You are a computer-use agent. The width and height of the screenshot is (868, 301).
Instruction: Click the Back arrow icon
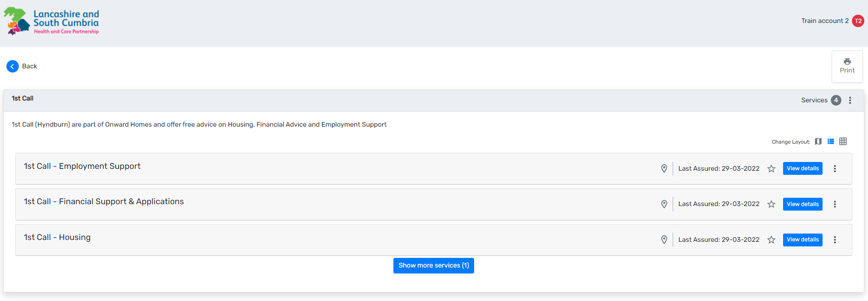(12, 67)
